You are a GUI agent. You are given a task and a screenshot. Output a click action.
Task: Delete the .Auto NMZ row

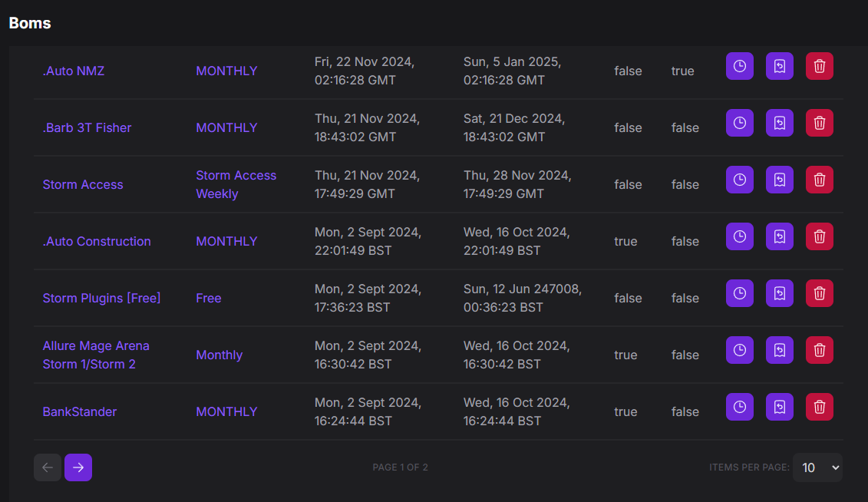point(820,67)
